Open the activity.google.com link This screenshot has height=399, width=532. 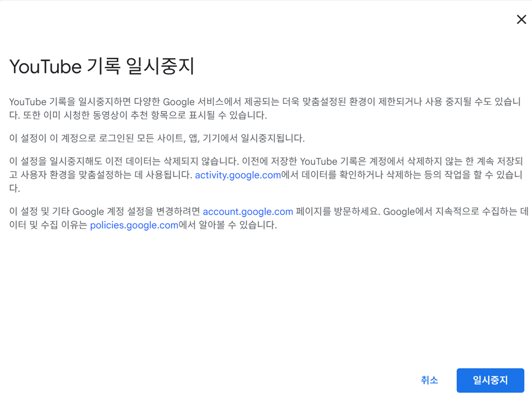click(238, 175)
